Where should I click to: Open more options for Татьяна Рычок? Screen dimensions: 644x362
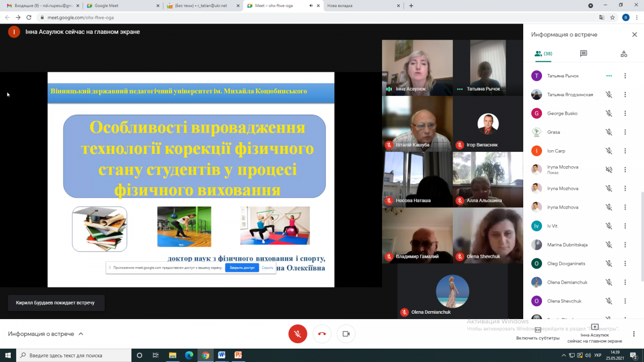coord(625,76)
